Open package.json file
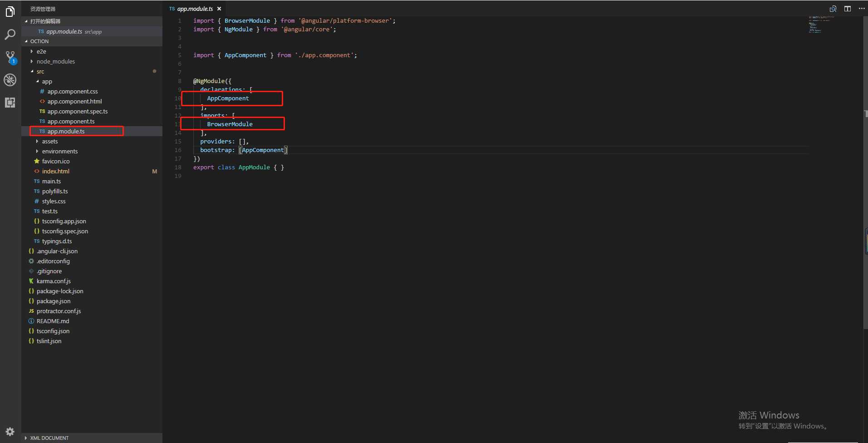Viewport: 868px width, 443px height. pyautogui.click(x=54, y=301)
